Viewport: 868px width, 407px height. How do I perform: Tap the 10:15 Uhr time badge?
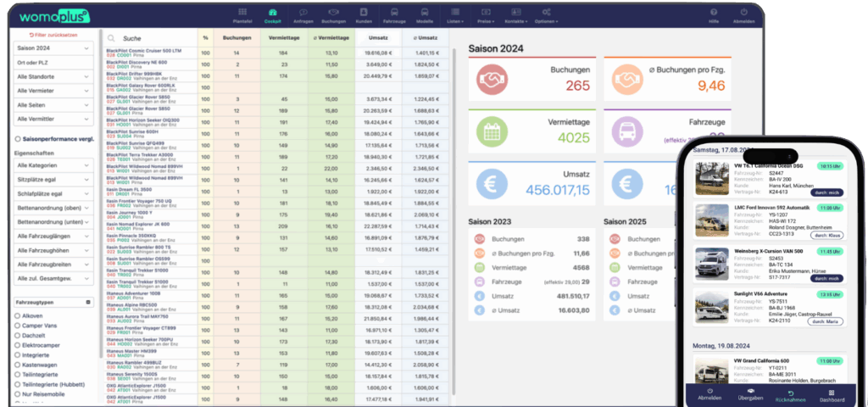pyautogui.click(x=830, y=165)
